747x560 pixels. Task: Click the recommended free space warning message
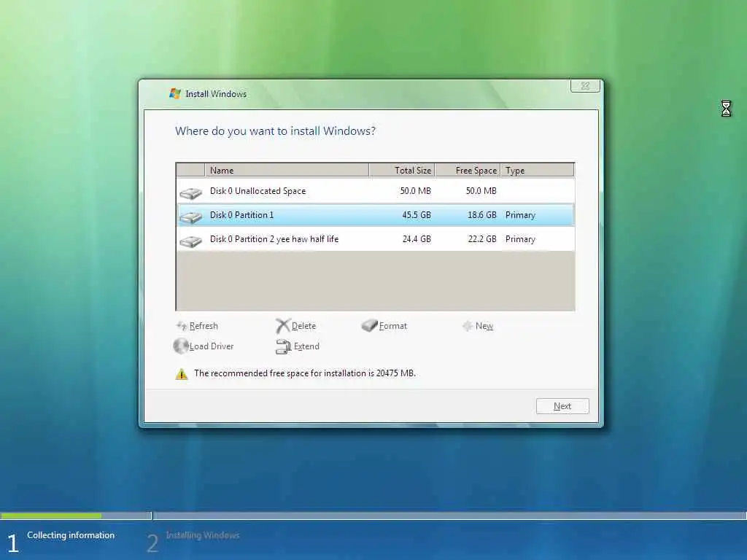[x=305, y=373]
